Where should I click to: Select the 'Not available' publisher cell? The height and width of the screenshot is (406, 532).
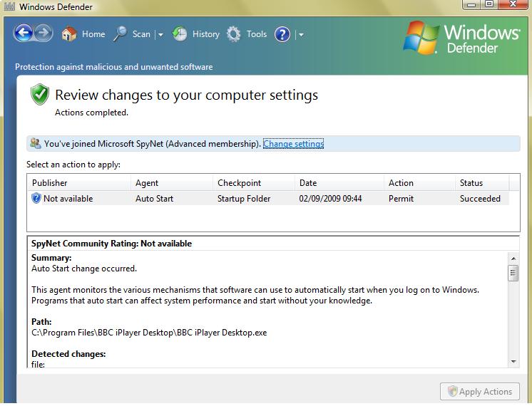coord(68,199)
